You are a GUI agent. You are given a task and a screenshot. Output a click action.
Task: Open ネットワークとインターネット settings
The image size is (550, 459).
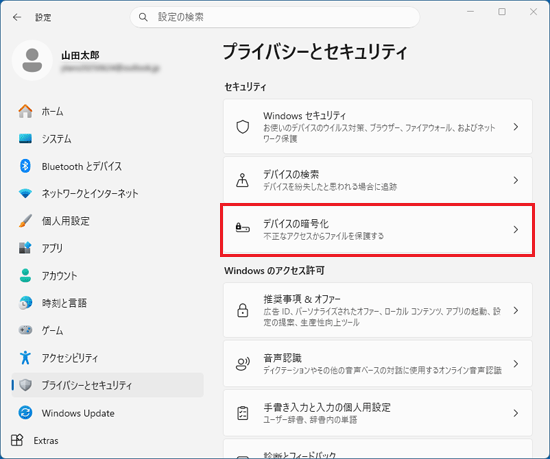click(x=90, y=193)
